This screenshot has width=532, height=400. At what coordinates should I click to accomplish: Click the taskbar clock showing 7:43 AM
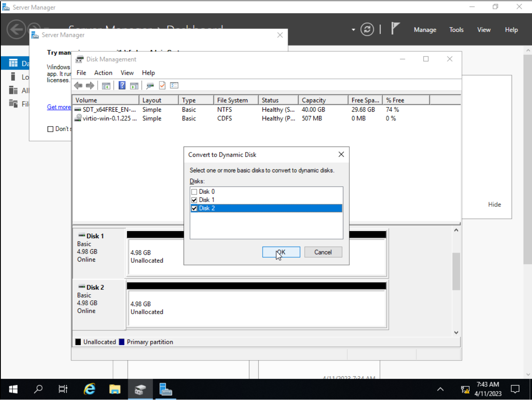(x=489, y=389)
